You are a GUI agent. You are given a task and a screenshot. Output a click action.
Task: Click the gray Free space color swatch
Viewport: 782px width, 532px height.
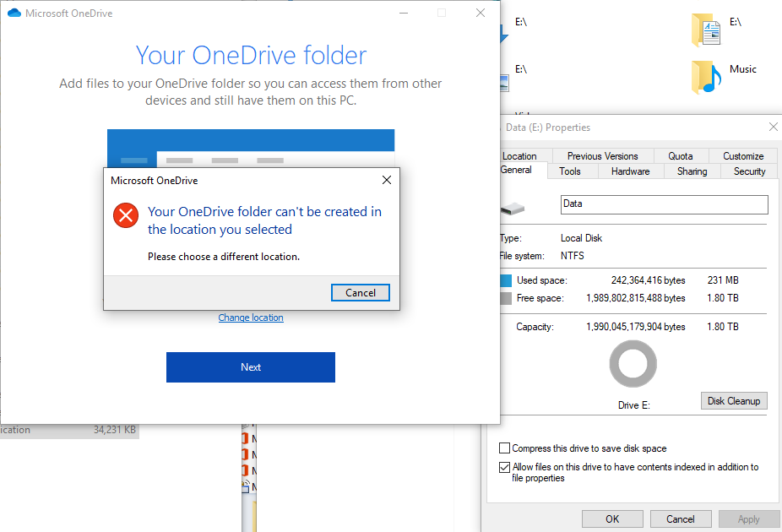pos(506,298)
